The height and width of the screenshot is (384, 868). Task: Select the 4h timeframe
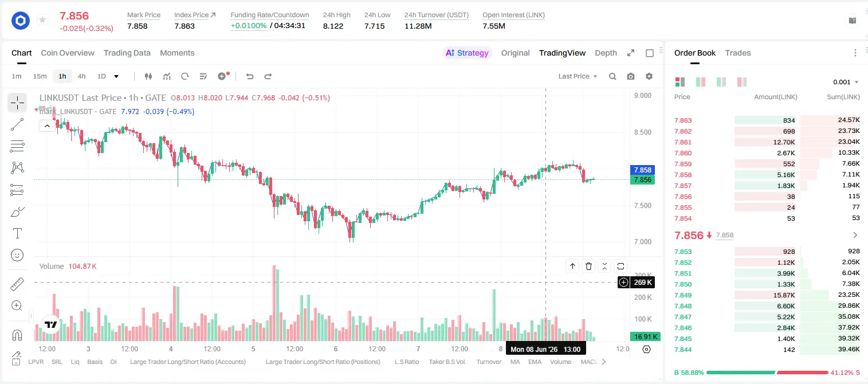[82, 76]
